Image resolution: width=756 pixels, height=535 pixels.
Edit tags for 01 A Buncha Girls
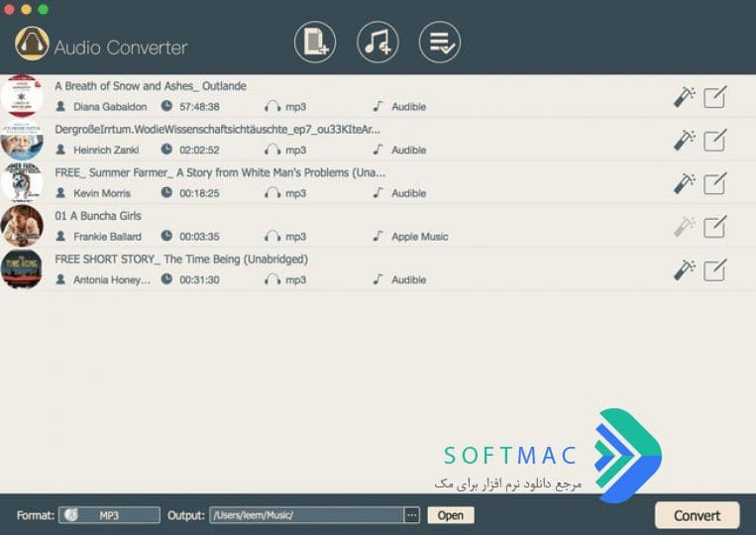715,227
